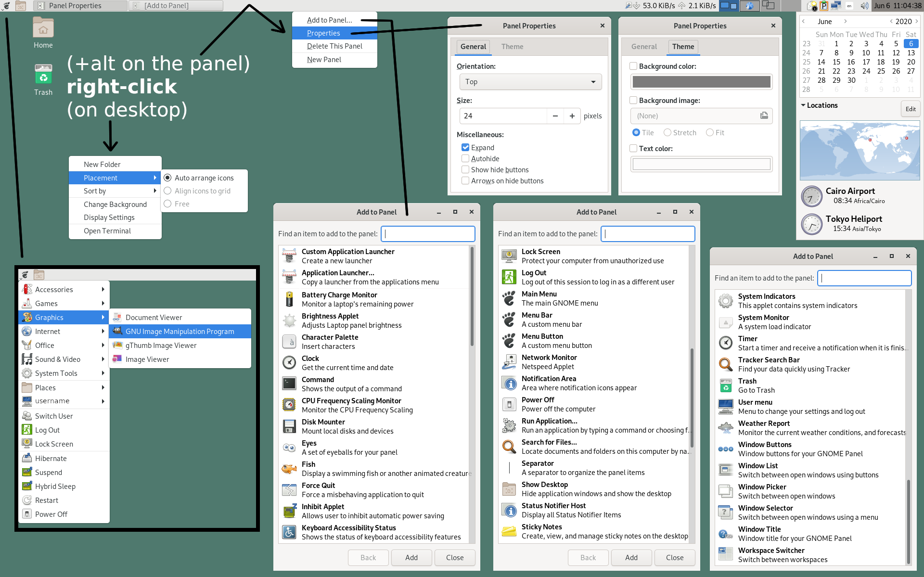Enable the Autohide checkbox
This screenshot has width=924, height=577.
(465, 158)
